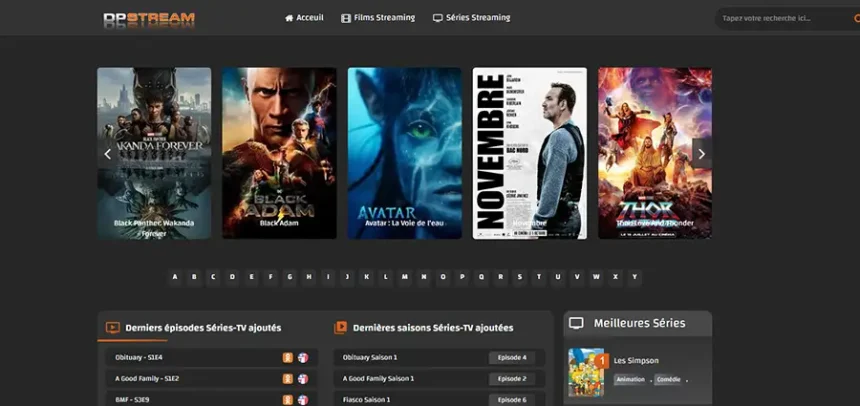Screen dimensions: 860x406
Task: Open the A Good Family - S1E2 episode link
Action: point(147,379)
